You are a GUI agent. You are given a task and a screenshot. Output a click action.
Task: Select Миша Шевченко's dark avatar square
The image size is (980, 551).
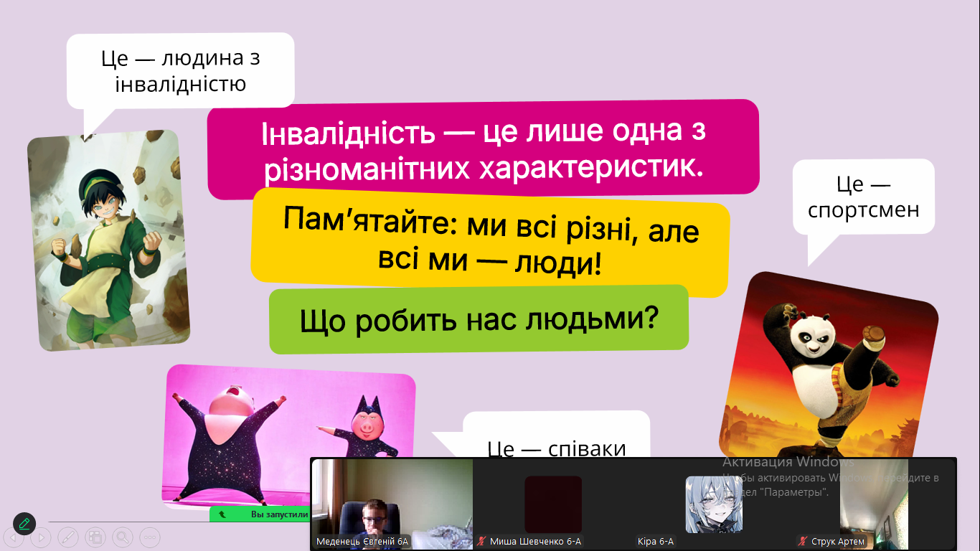tap(553, 504)
